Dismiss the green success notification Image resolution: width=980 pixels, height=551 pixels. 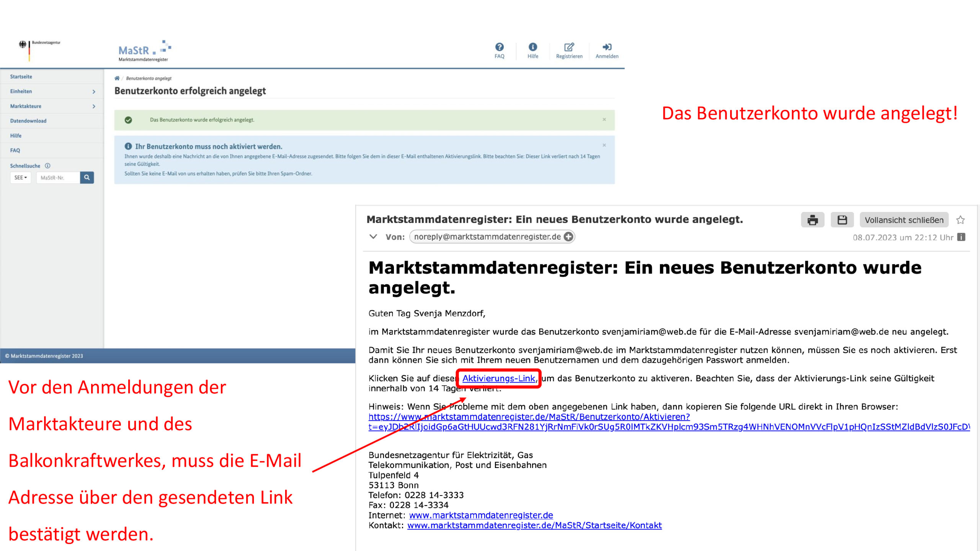click(x=604, y=120)
